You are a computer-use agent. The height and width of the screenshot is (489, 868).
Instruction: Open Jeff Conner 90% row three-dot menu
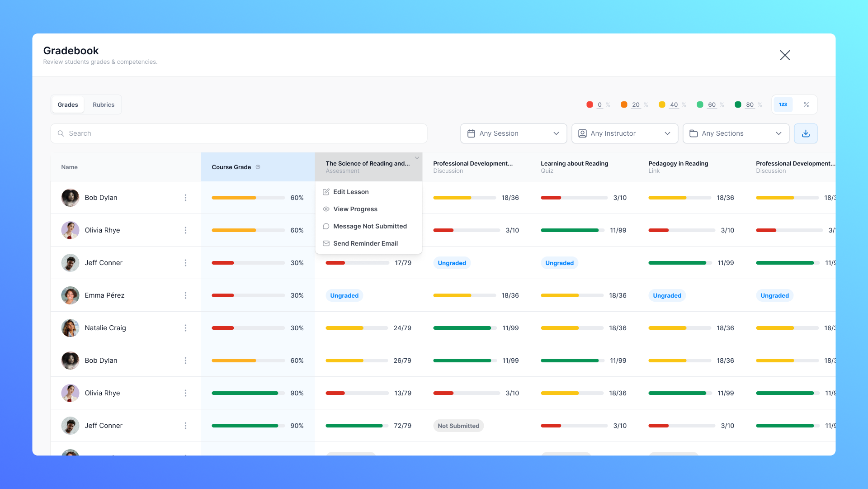coord(185,426)
